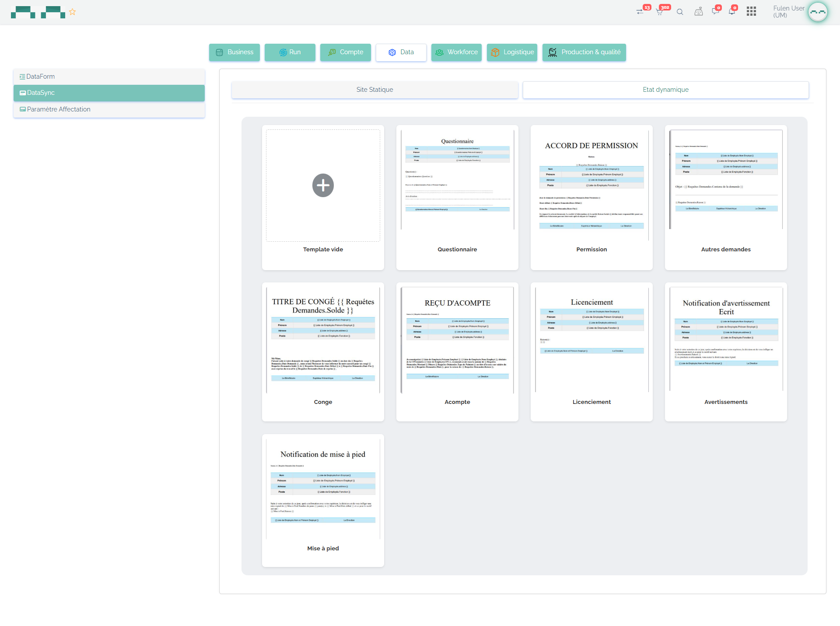Open the shopping cart icon
The image size is (840, 626).
click(660, 12)
